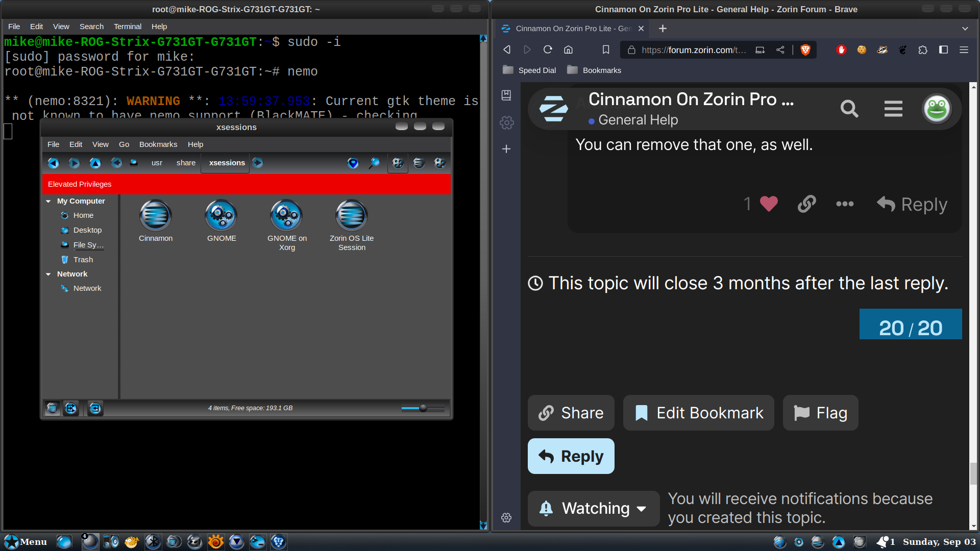Screen dimensions: 980x551
Task: Go back in Nemo file manager toolbar
Action: pyautogui.click(x=53, y=163)
